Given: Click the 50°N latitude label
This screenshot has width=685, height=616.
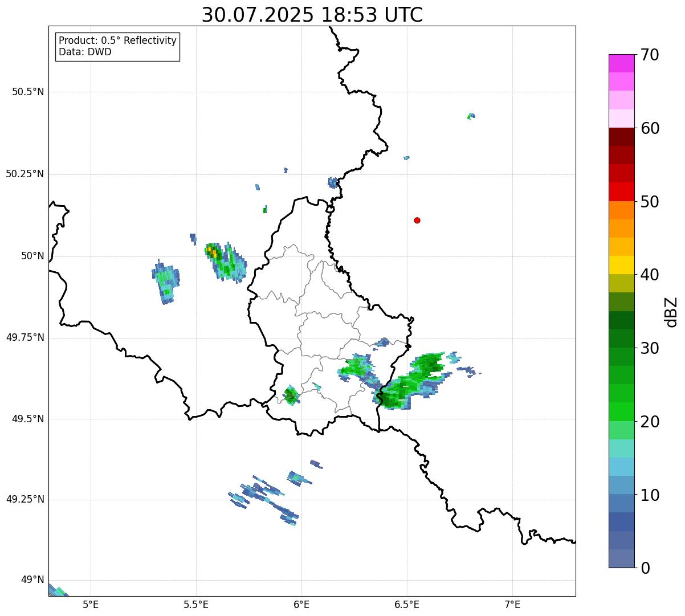Looking at the screenshot, I should click(x=32, y=256).
